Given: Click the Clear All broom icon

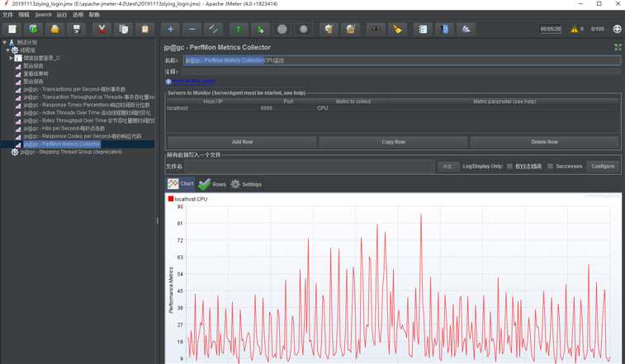Looking at the screenshot, I should click(x=350, y=29).
